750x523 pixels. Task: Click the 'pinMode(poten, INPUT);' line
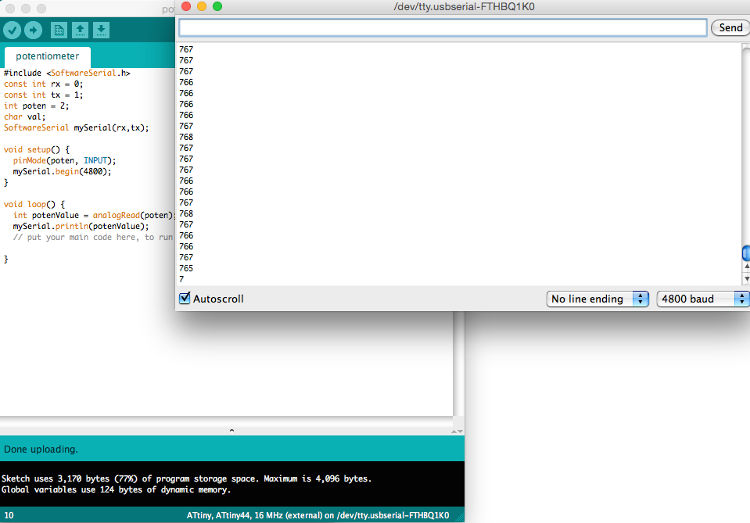(65, 161)
